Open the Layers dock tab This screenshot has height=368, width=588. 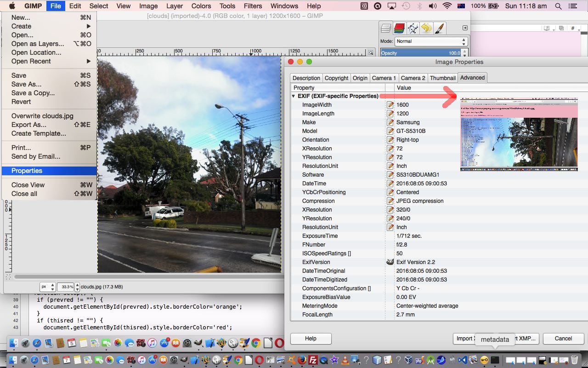coord(386,29)
